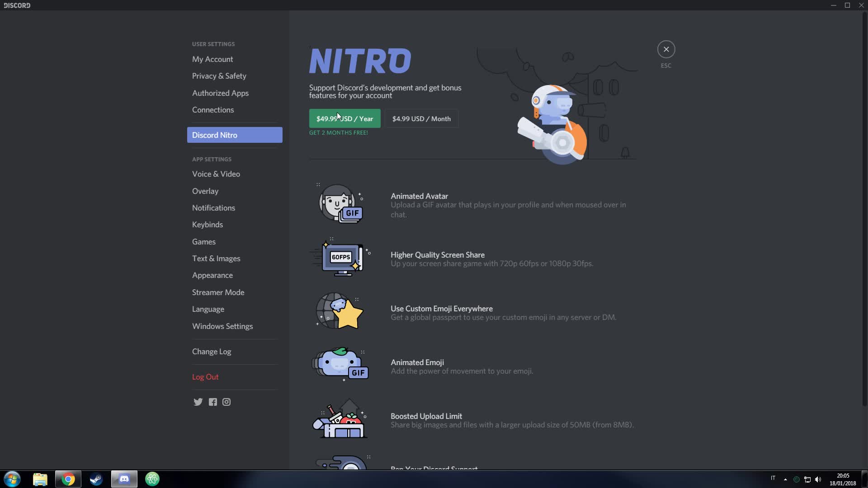Viewport: 868px width, 488px height.
Task: Expand the Appearance settings menu
Action: click(212, 275)
